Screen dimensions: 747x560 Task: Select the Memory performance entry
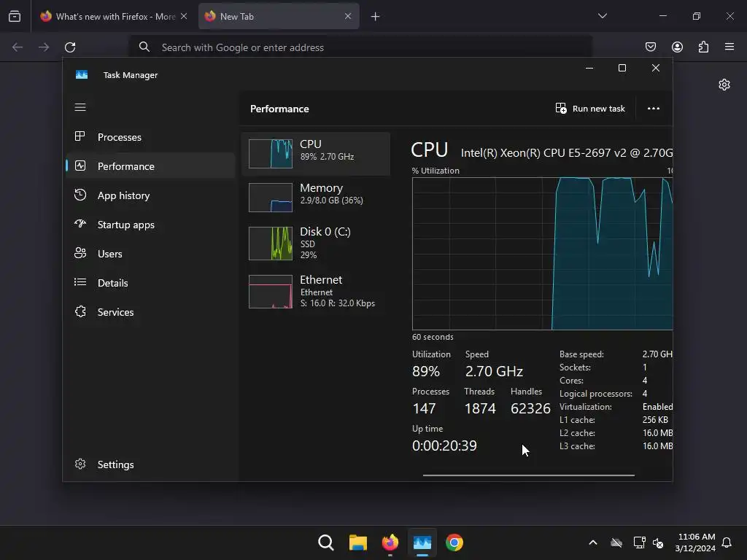pos(316,197)
